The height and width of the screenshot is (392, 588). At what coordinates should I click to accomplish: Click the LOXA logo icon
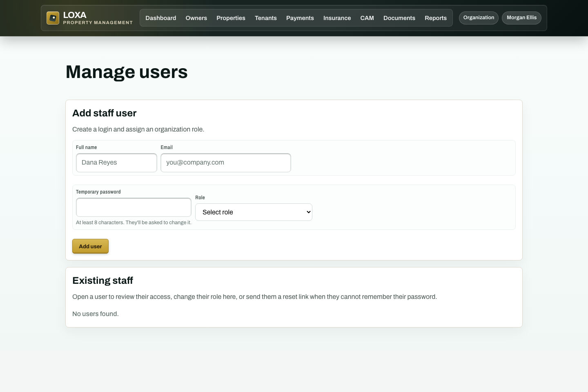tap(53, 18)
